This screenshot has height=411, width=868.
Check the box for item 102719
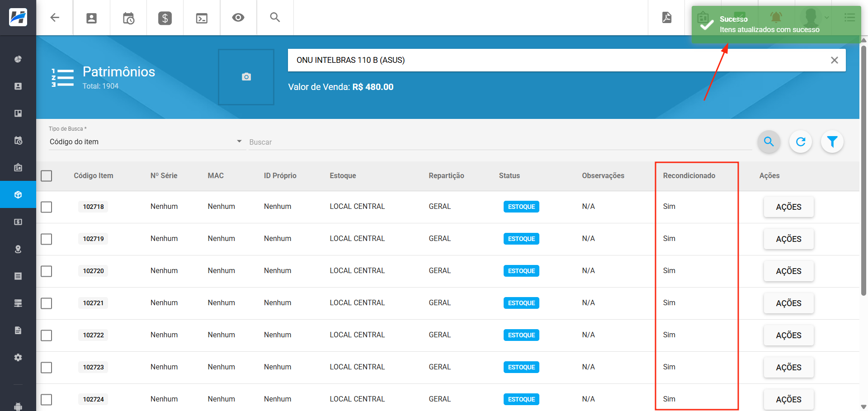[x=47, y=239]
